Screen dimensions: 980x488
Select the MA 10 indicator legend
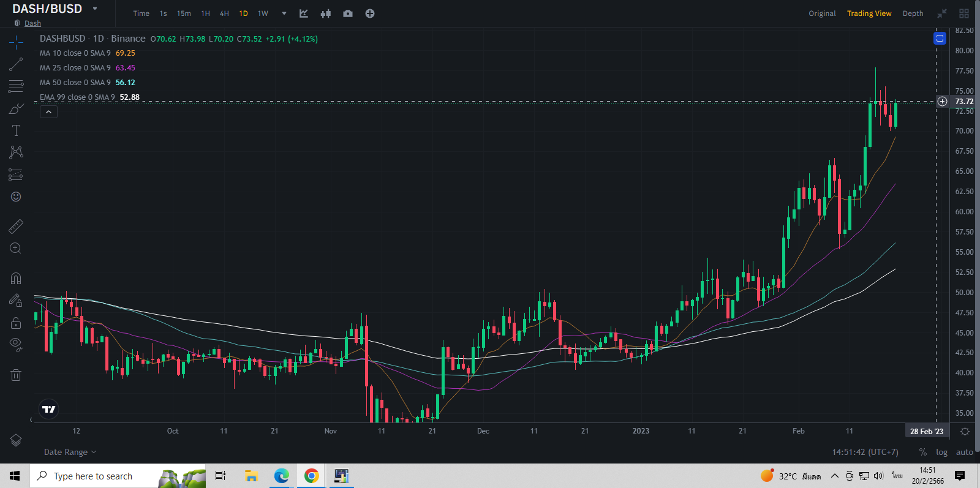pyautogui.click(x=88, y=53)
